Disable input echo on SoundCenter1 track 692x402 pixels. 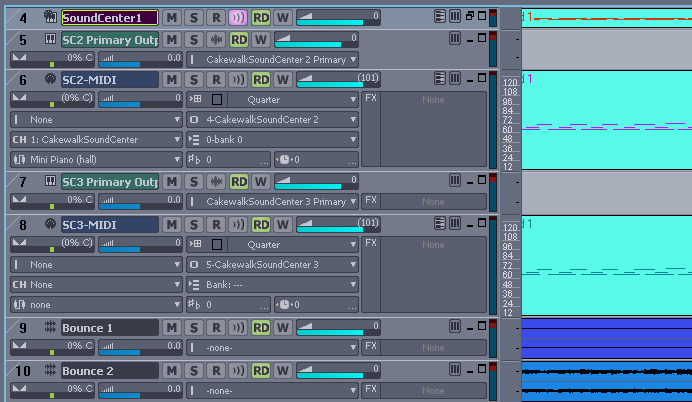pos(237,17)
